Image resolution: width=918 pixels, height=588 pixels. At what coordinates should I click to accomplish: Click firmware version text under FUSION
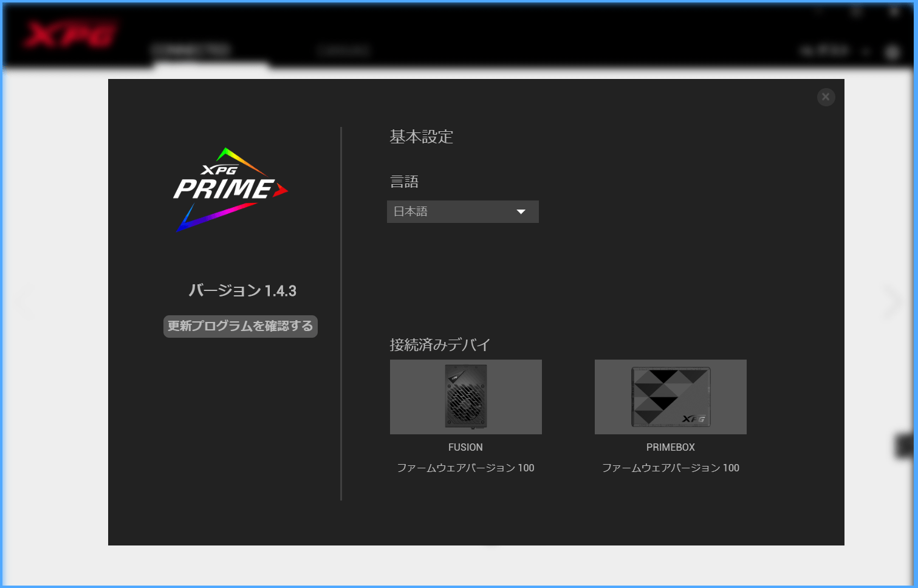click(x=465, y=468)
